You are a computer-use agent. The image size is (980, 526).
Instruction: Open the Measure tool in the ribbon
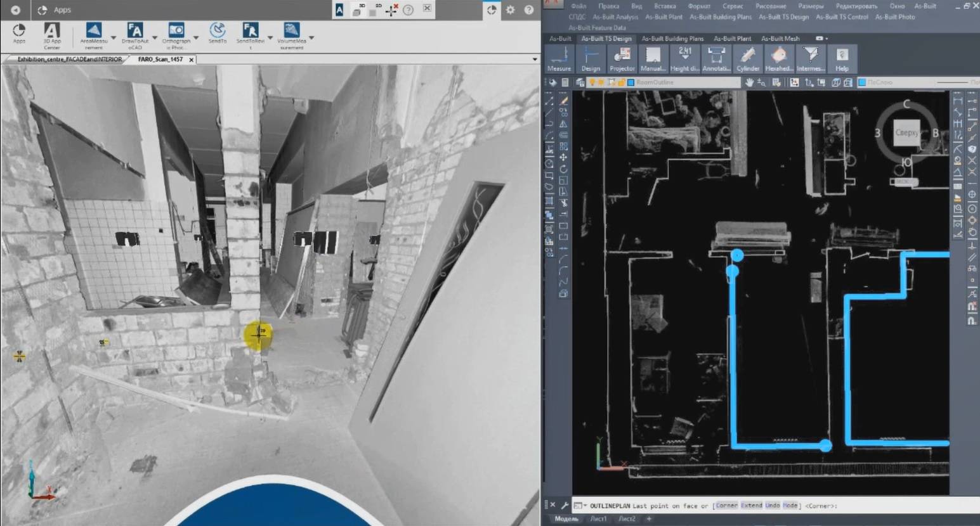tap(559, 58)
